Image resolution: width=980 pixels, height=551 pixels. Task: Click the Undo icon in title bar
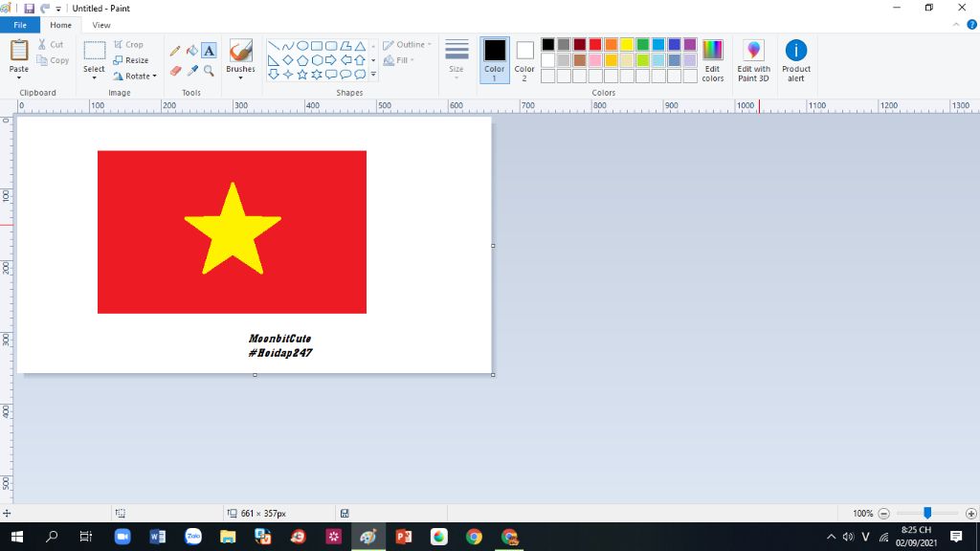click(45, 8)
